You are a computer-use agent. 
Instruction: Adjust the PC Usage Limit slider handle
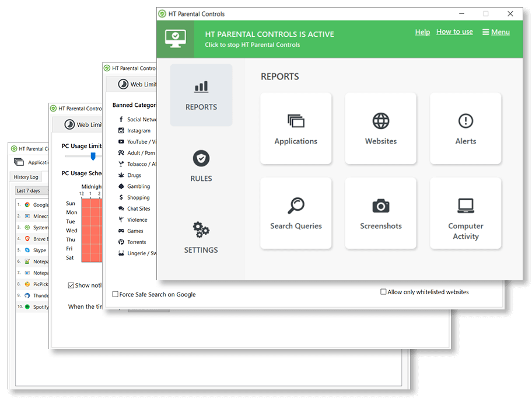click(x=93, y=156)
